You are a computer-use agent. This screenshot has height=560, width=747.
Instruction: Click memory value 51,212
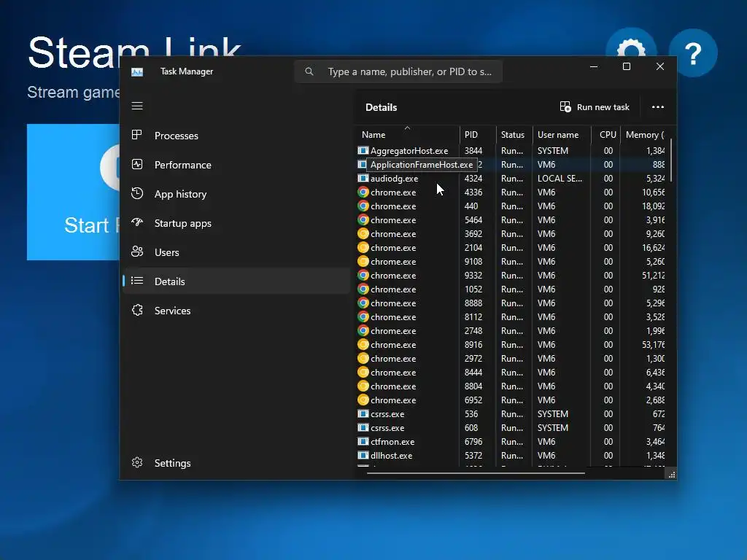point(653,275)
